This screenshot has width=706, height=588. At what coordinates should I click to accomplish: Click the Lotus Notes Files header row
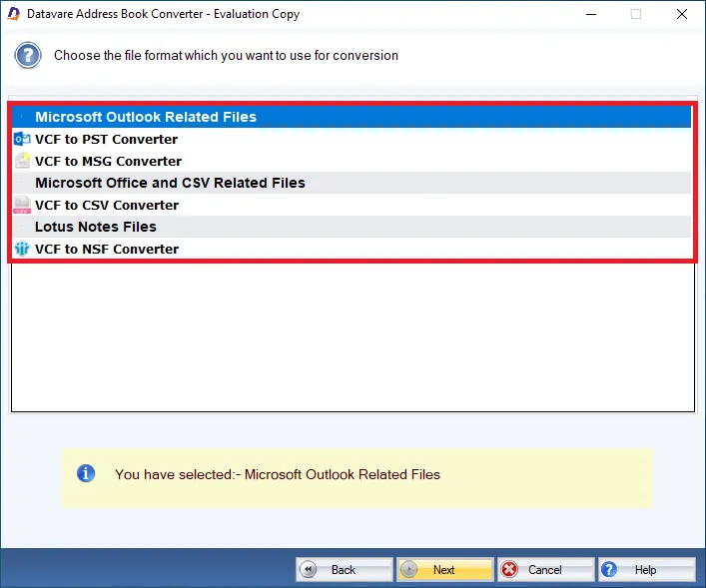[x=352, y=227]
